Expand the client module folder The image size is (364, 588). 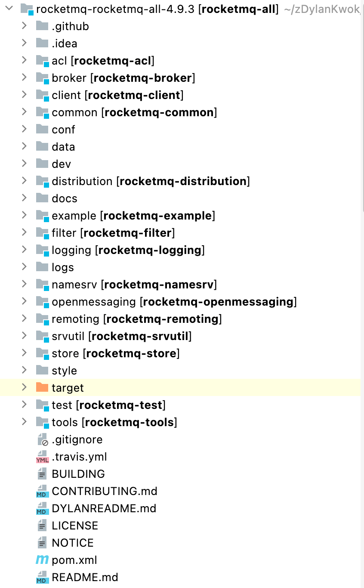click(24, 95)
